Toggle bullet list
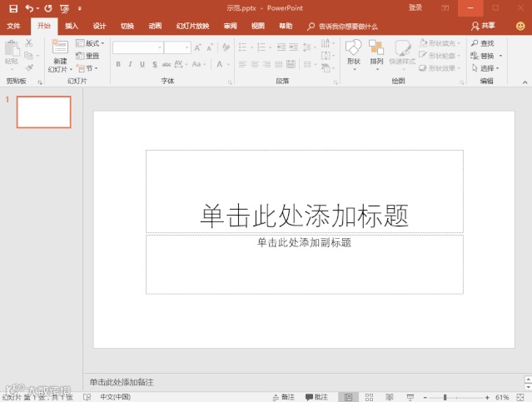The height and width of the screenshot is (402, 532). pos(242,47)
